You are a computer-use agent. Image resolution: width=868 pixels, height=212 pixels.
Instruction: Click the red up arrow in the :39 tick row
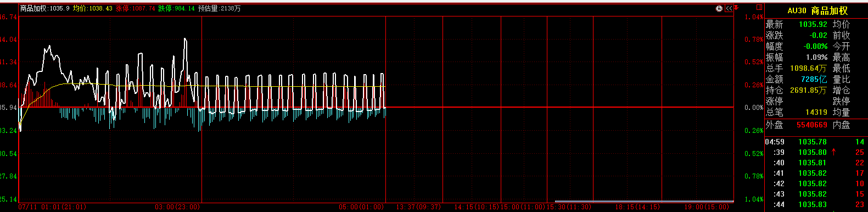click(834, 152)
